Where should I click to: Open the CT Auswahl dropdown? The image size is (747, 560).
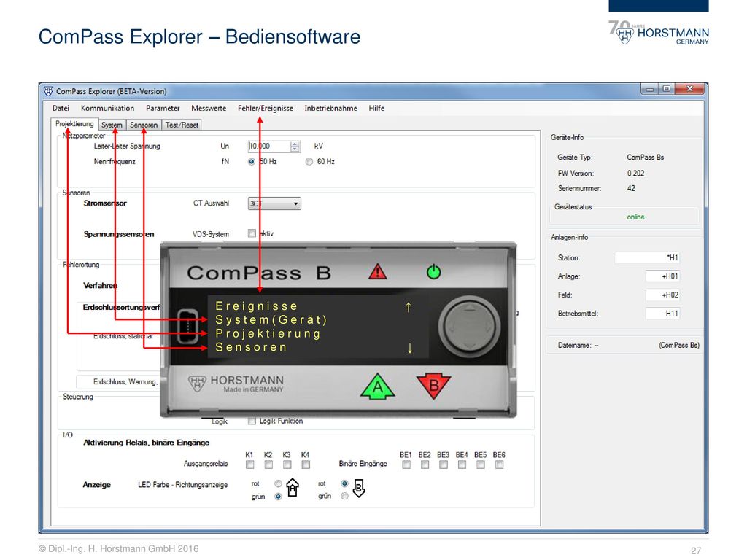coord(274,203)
